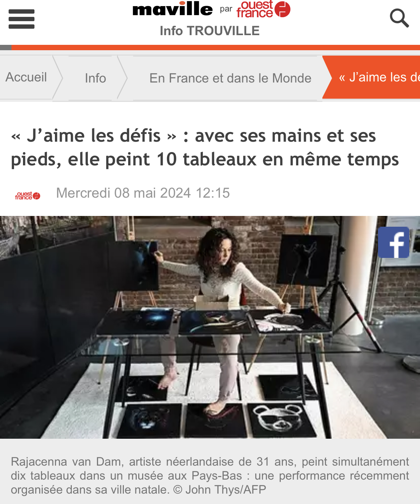Screen dimensions: 420x504
Task: Click the Info TROUVILLE heading
Action: click(210, 31)
